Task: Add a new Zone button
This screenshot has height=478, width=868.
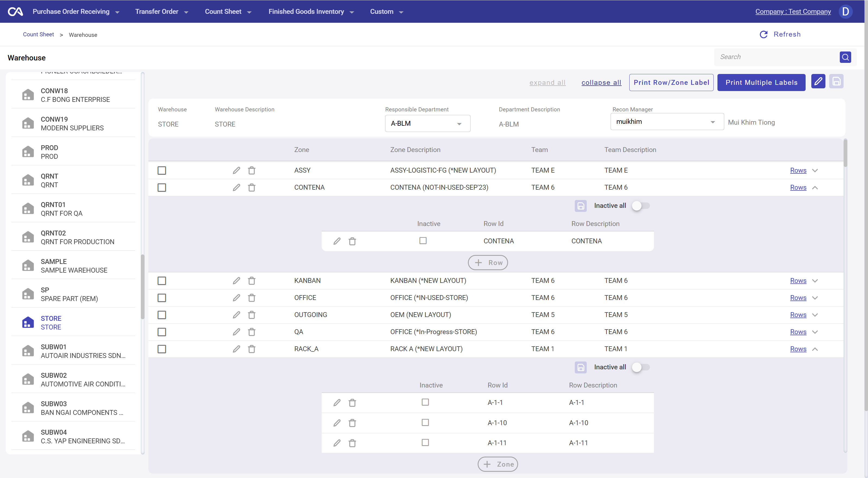Action: point(498,464)
